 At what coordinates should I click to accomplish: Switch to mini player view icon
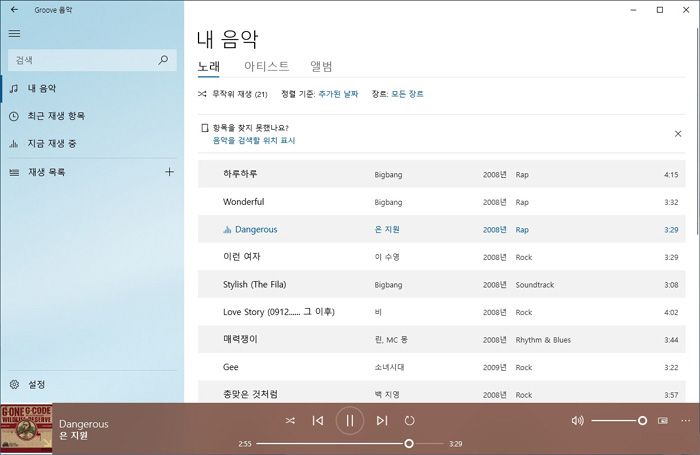(x=663, y=421)
